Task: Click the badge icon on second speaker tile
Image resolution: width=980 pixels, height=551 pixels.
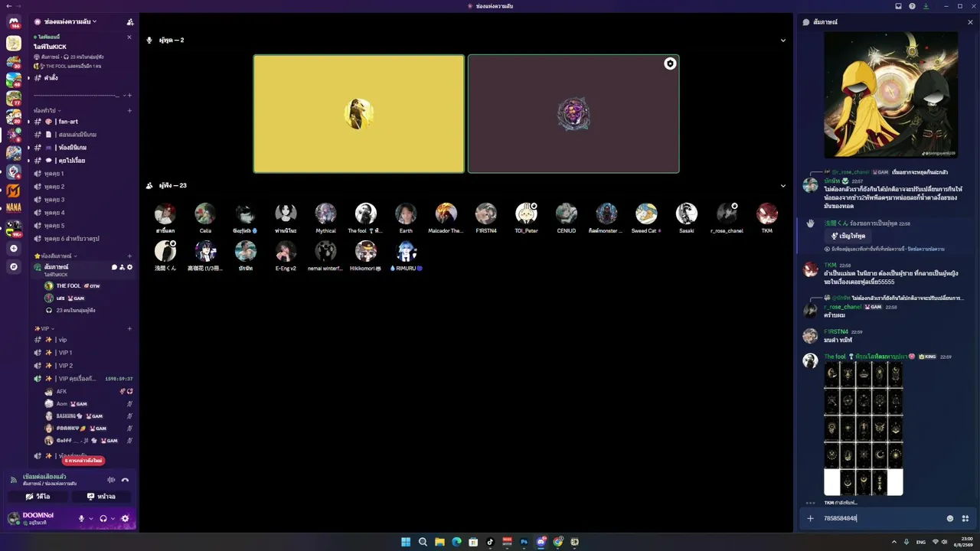Action: pyautogui.click(x=670, y=64)
